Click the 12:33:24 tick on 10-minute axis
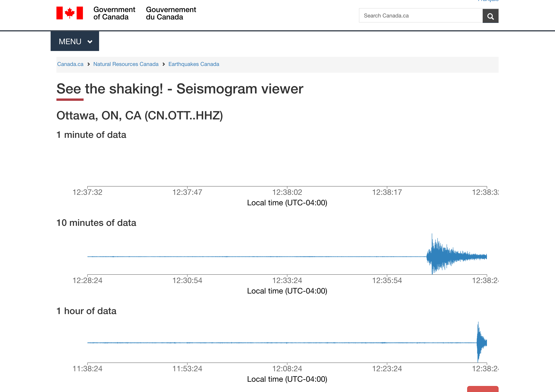 click(287, 280)
